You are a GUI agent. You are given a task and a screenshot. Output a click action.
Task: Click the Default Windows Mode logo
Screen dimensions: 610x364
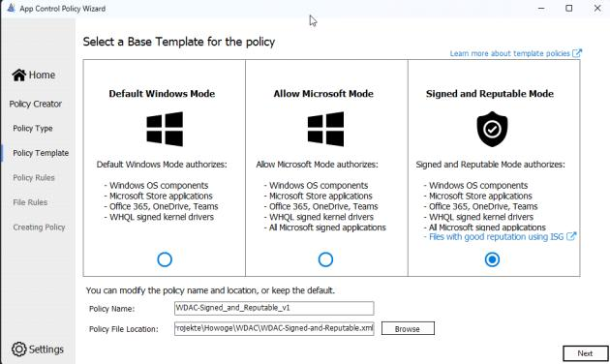click(x=165, y=129)
